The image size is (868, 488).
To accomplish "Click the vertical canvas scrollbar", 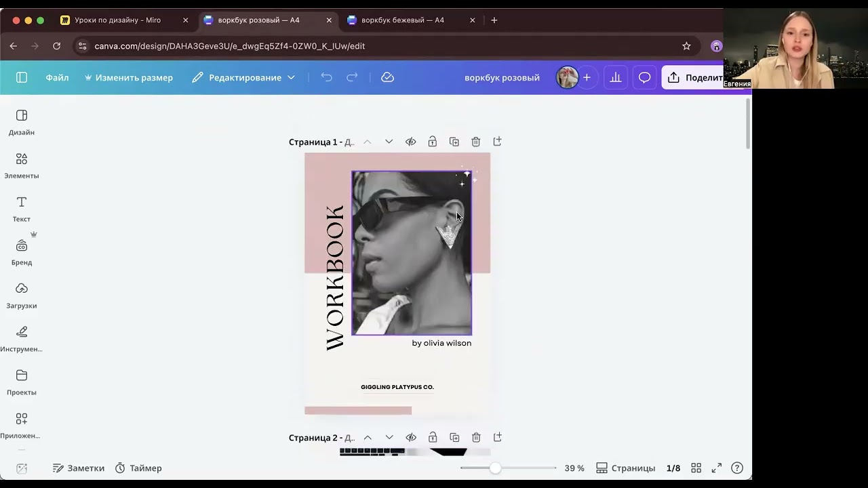I will (748, 123).
